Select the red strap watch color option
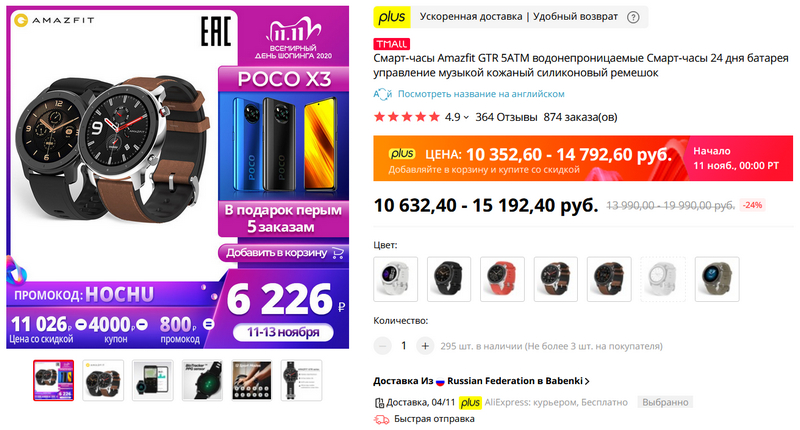 (x=502, y=279)
